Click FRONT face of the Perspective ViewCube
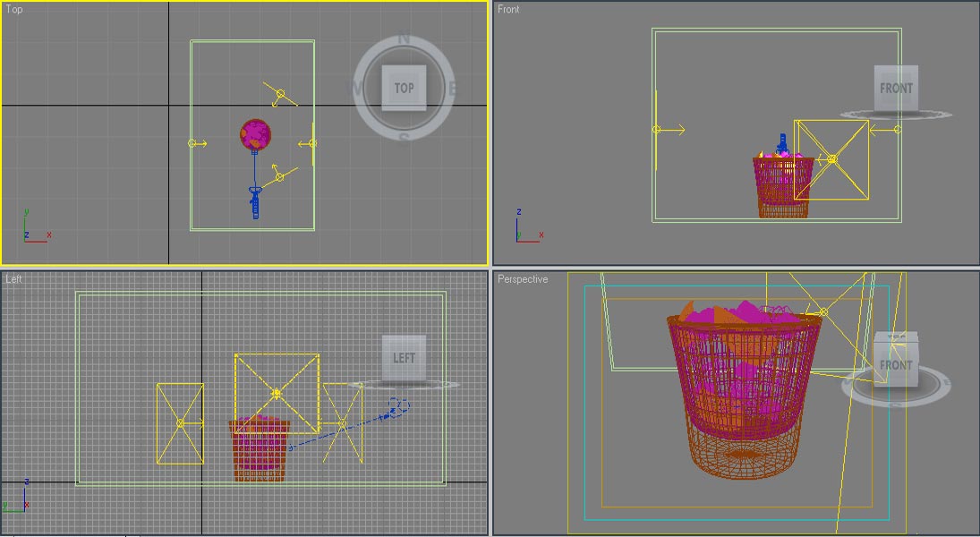The image size is (980, 537). (x=896, y=365)
